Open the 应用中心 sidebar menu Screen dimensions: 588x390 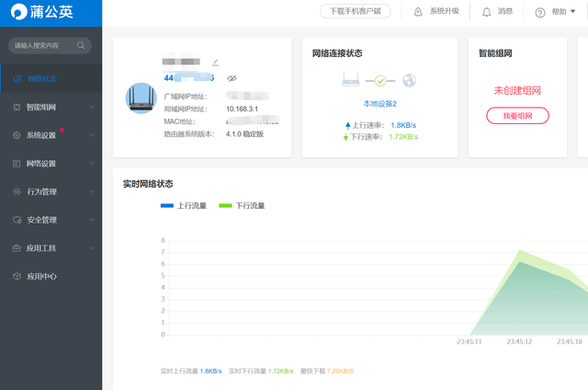coord(51,276)
